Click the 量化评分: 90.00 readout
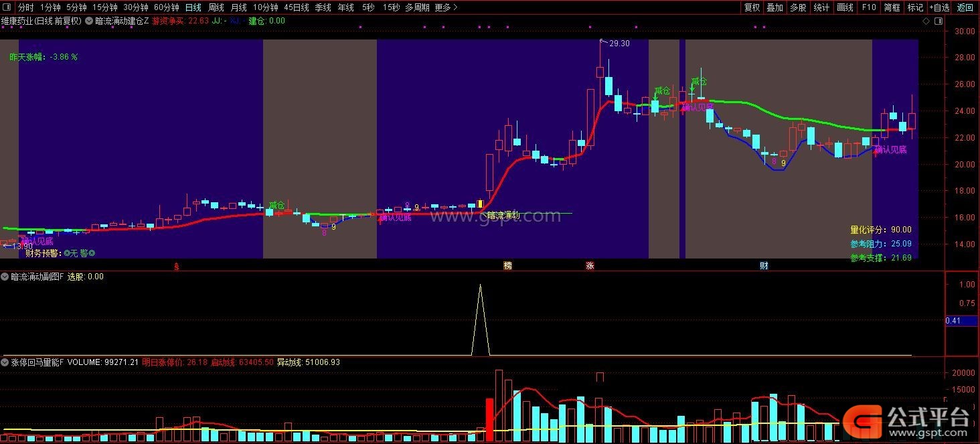This screenshot has height=444, width=980. pyautogui.click(x=881, y=230)
